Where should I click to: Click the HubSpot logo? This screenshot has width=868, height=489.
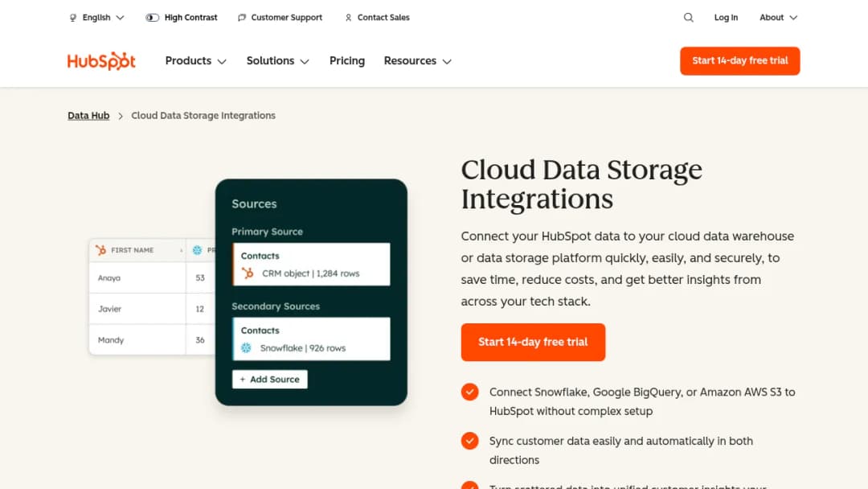click(x=101, y=61)
